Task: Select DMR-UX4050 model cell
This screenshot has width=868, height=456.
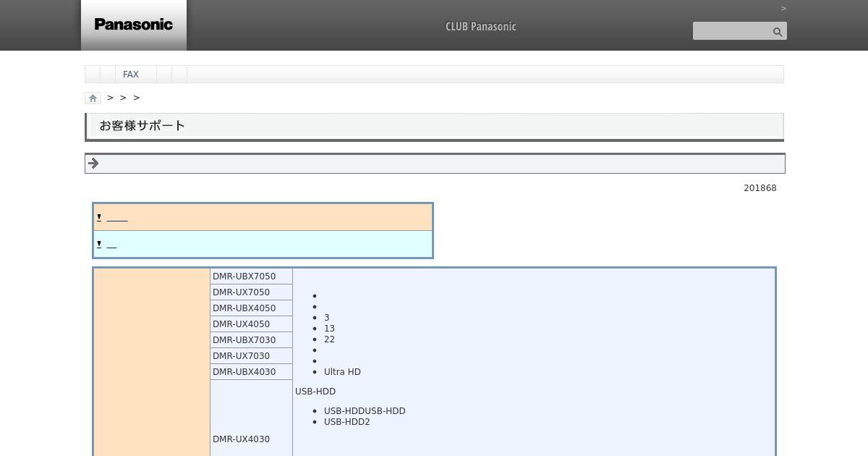Action: [x=251, y=324]
